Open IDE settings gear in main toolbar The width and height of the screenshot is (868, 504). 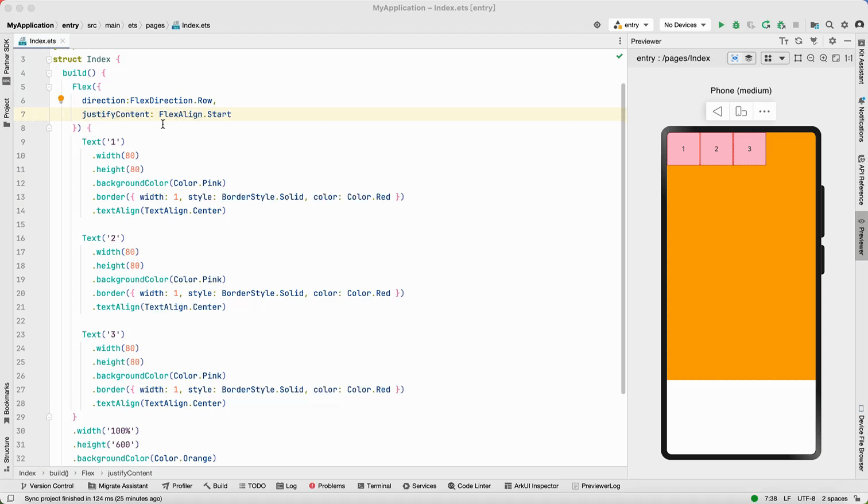click(844, 25)
